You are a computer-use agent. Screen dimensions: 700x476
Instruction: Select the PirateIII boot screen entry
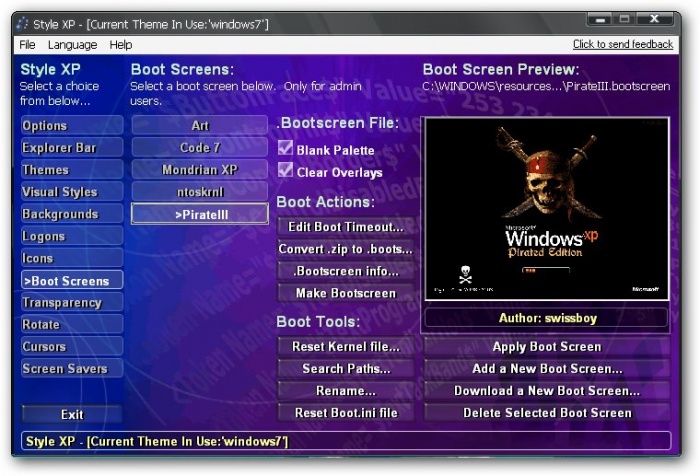[200, 214]
